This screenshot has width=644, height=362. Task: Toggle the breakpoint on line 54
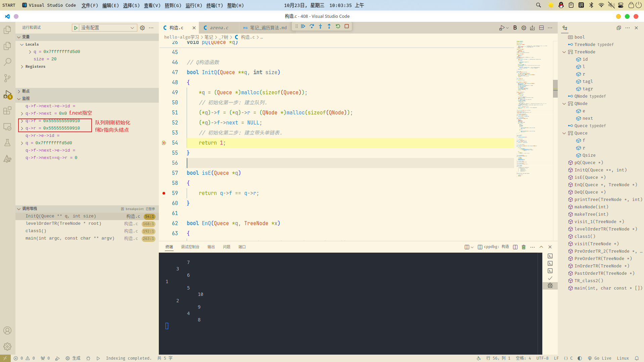point(164,143)
